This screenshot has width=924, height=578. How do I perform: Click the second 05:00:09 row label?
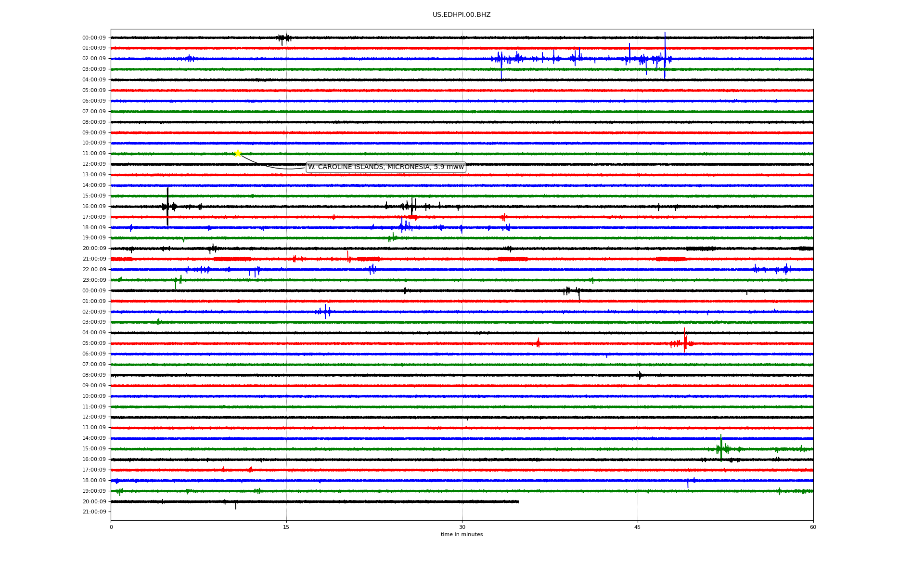94,343
